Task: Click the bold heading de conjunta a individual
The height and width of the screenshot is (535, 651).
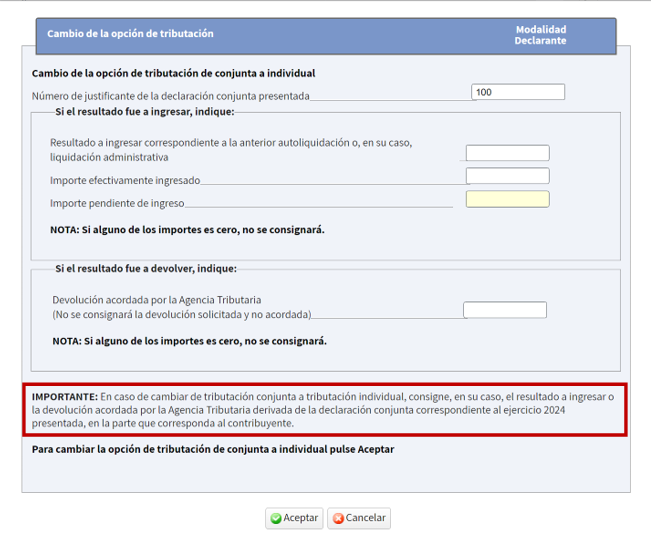Action: [173, 73]
